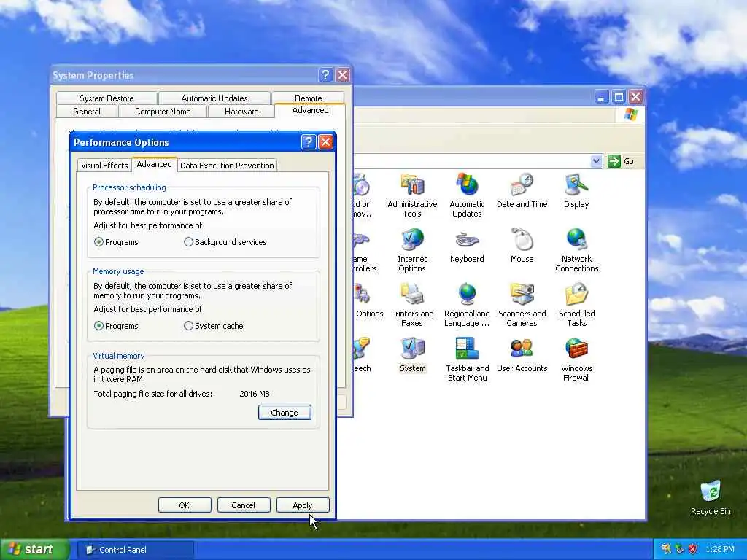The image size is (747, 560).
Task: Switch to the Visual Effects tab
Action: 104,166
